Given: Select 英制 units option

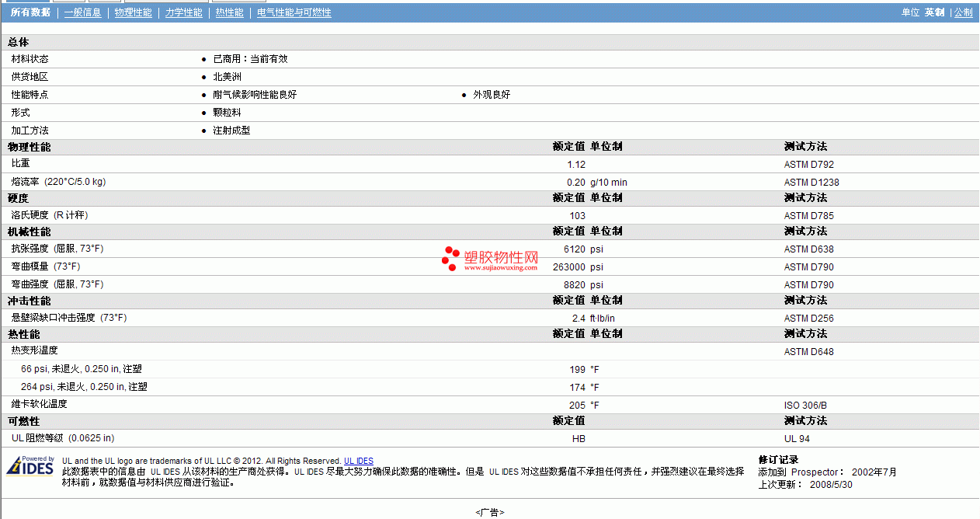Looking at the screenshot, I should (934, 12).
